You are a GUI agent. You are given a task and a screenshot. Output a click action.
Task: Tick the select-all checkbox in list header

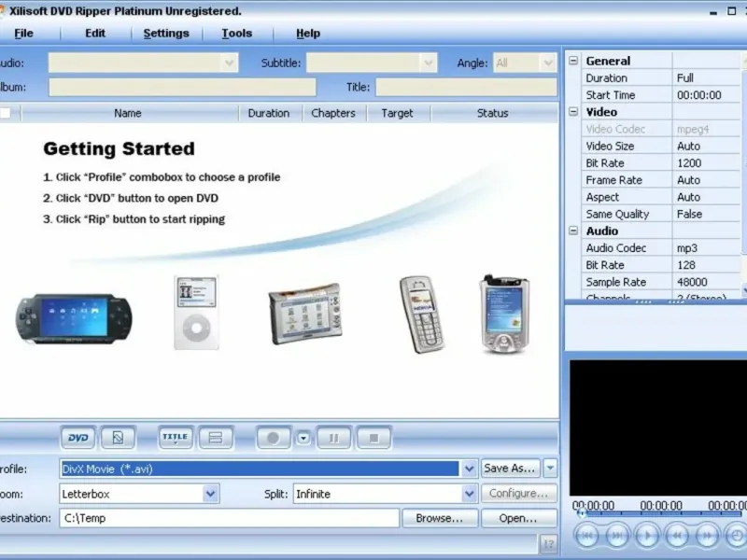point(6,113)
